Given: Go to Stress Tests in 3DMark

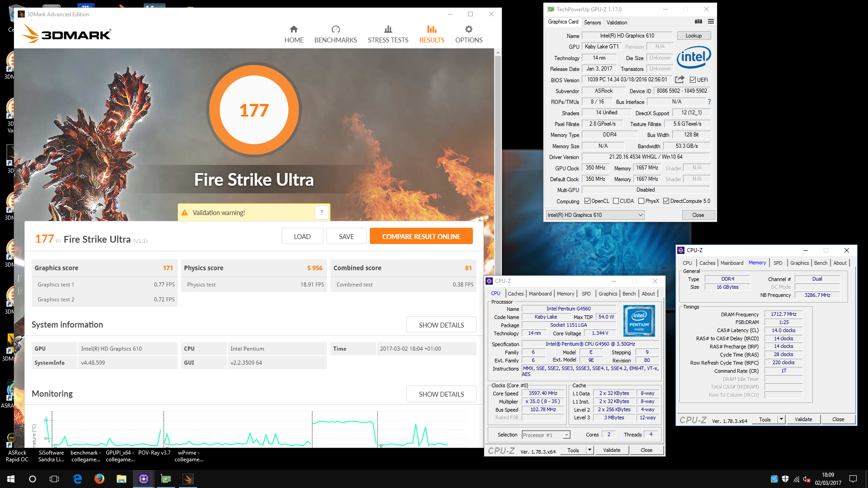Looking at the screenshot, I should click(x=388, y=34).
